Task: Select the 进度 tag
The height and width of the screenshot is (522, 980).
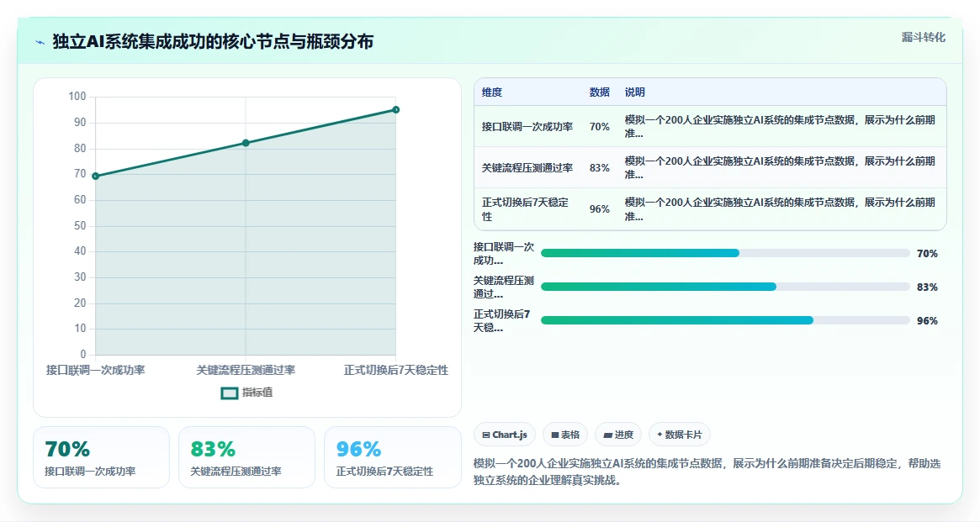Action: pos(618,435)
